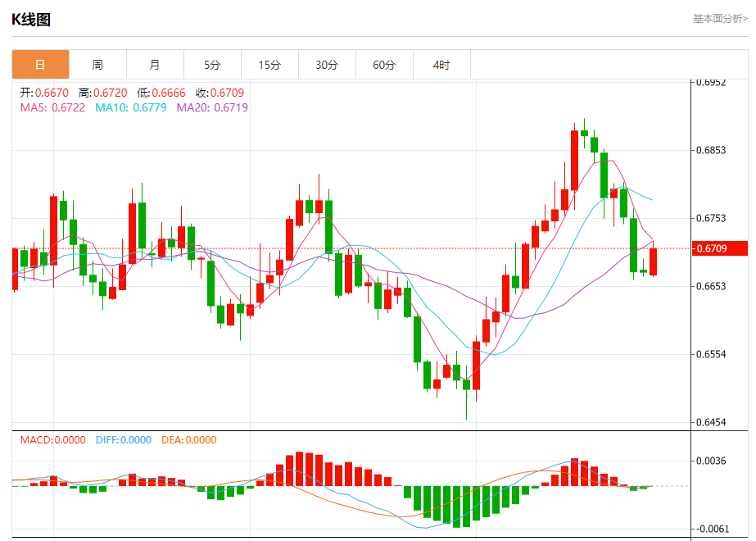The image size is (756, 541).
Task: Click the DEA indicator label
Action: pyautogui.click(x=188, y=440)
